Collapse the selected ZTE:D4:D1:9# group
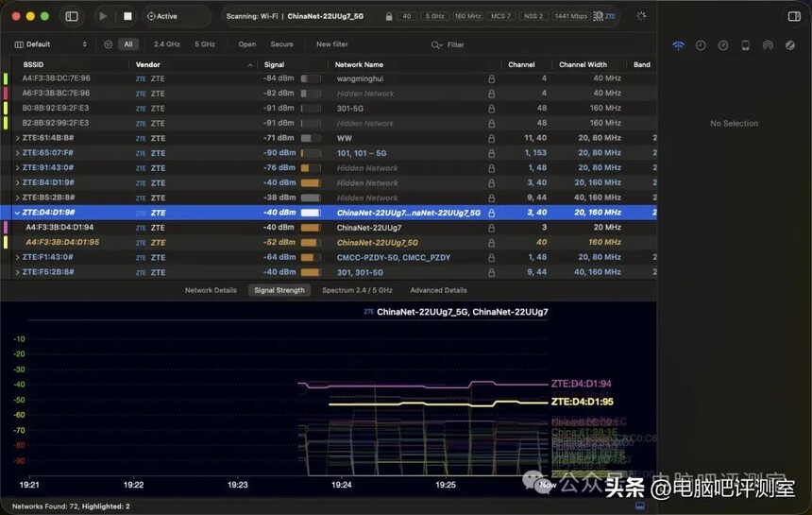The height and width of the screenshot is (515, 812). click(17, 213)
